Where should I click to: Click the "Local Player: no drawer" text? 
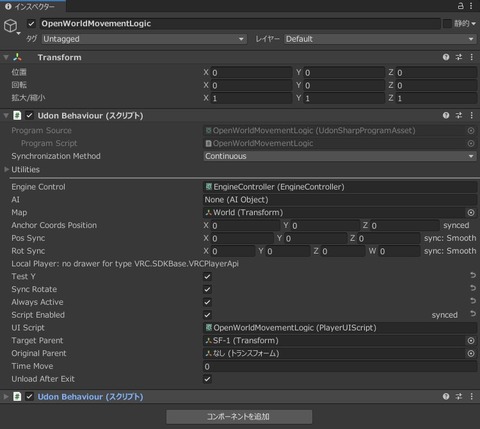tap(125, 264)
